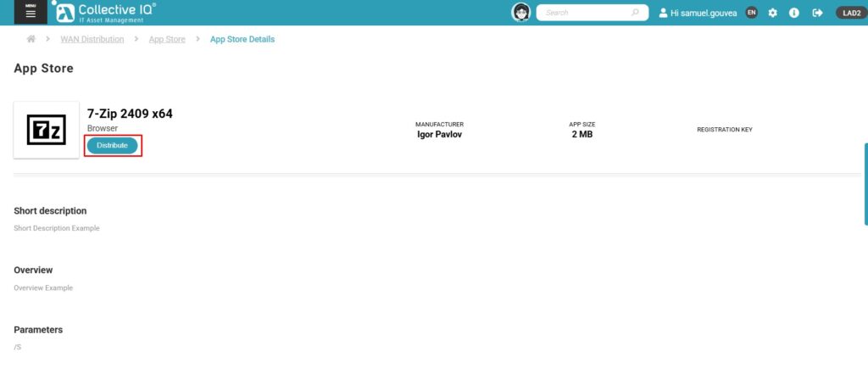Go to home via breadcrumb house icon
This screenshot has width=868, height=368.
[x=31, y=39]
